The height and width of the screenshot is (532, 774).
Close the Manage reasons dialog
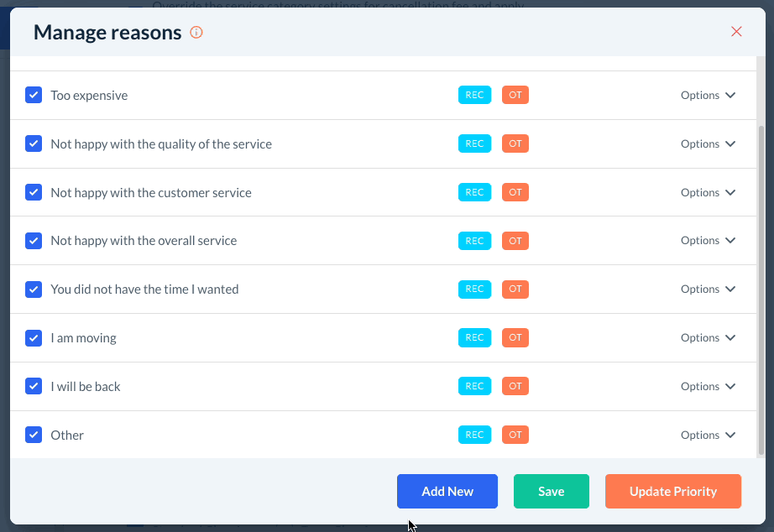[x=736, y=32]
